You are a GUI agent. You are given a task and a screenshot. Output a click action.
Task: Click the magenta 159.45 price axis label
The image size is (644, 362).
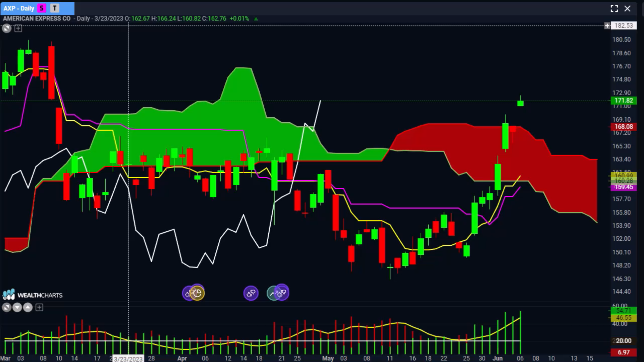pyautogui.click(x=623, y=187)
